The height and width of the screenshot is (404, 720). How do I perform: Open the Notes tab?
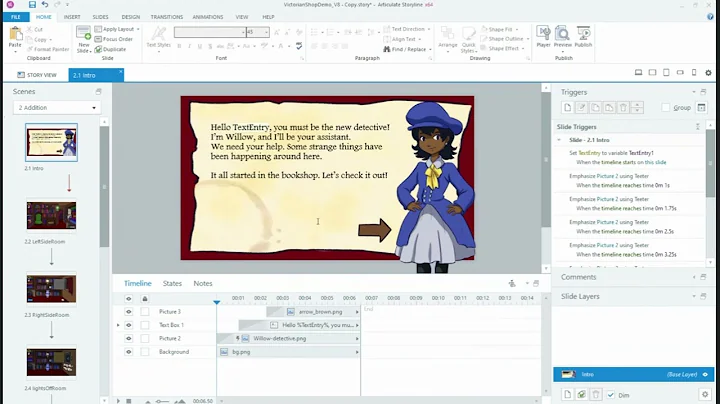click(202, 283)
